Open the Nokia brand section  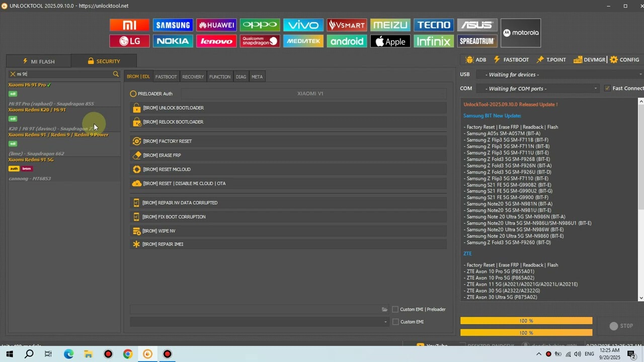(173, 41)
